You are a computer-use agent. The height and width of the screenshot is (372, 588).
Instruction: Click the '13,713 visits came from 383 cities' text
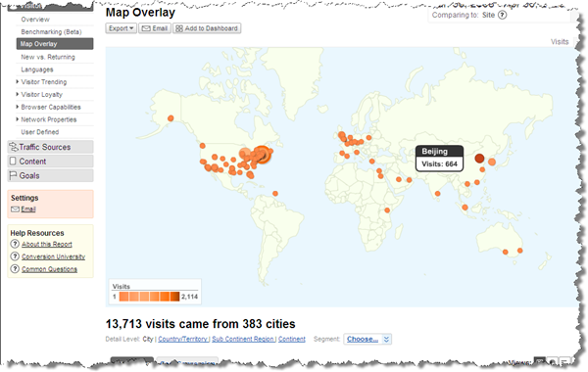coord(200,324)
